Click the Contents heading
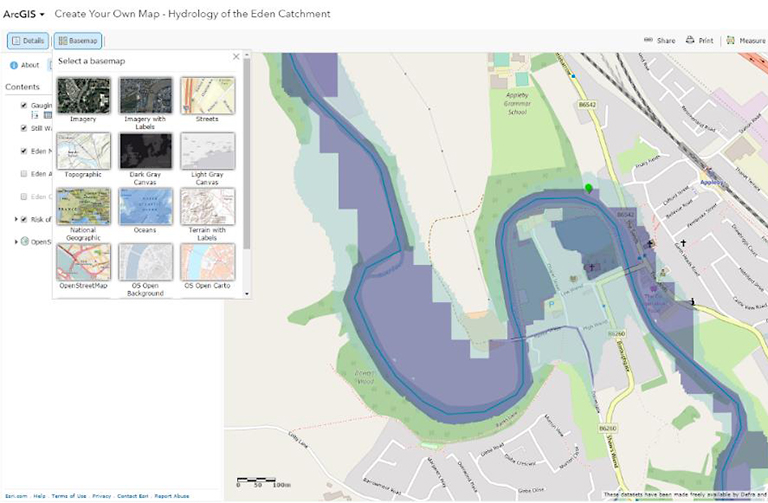Screen dimensions: 768x503 (x=23, y=87)
